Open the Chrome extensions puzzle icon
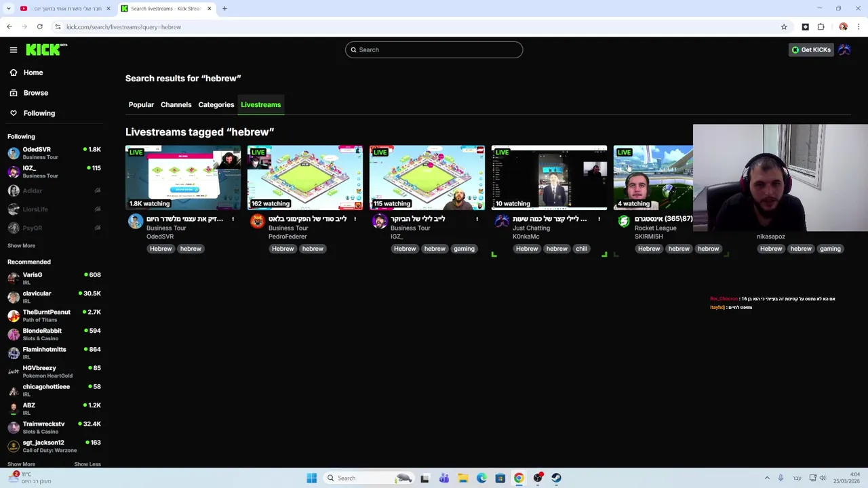868x488 pixels. pos(821,27)
